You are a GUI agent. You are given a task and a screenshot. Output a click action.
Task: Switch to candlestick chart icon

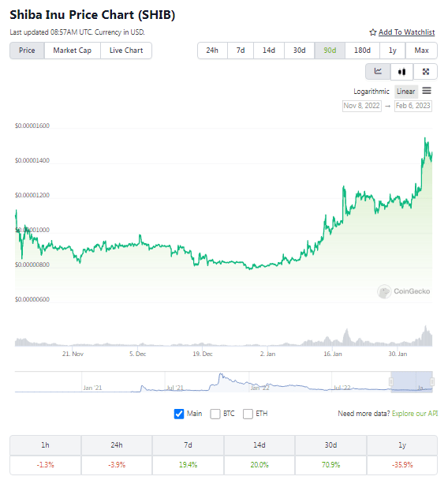click(x=401, y=72)
